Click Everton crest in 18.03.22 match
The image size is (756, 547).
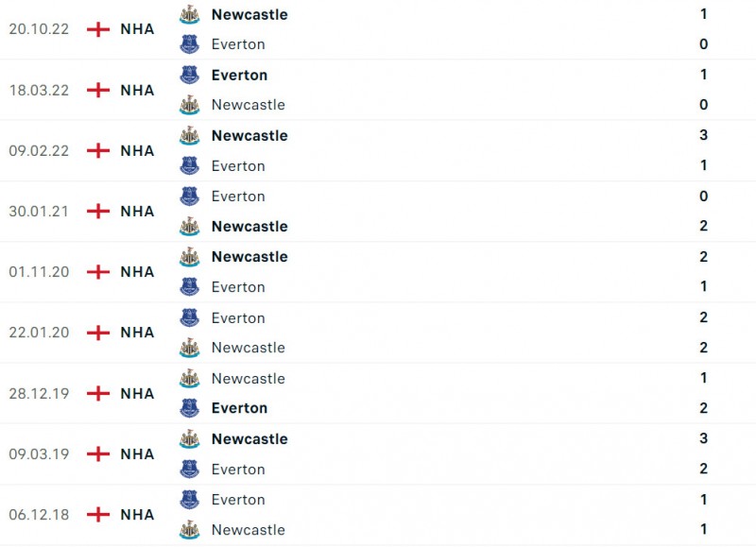tap(190, 75)
